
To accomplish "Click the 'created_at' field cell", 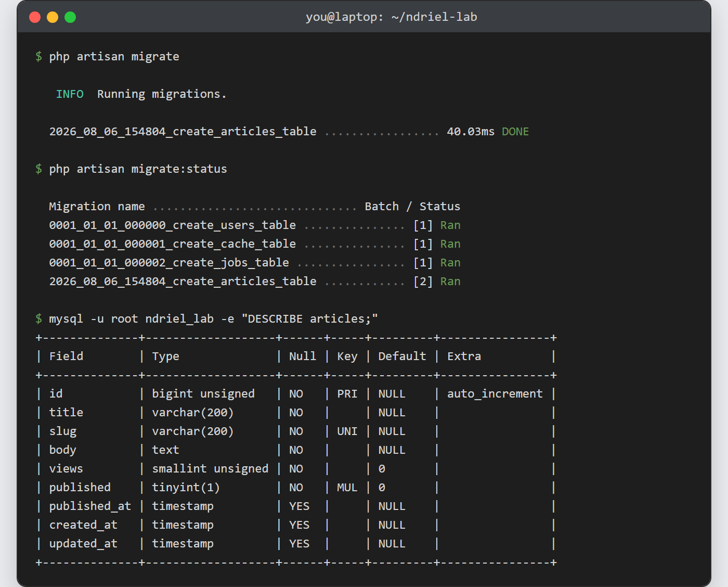I will tap(83, 525).
